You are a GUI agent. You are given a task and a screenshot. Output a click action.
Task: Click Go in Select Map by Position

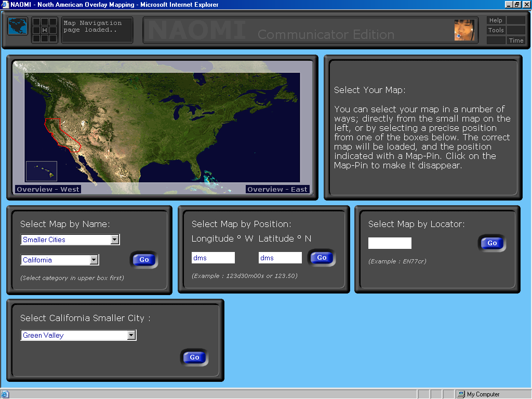[321, 258]
